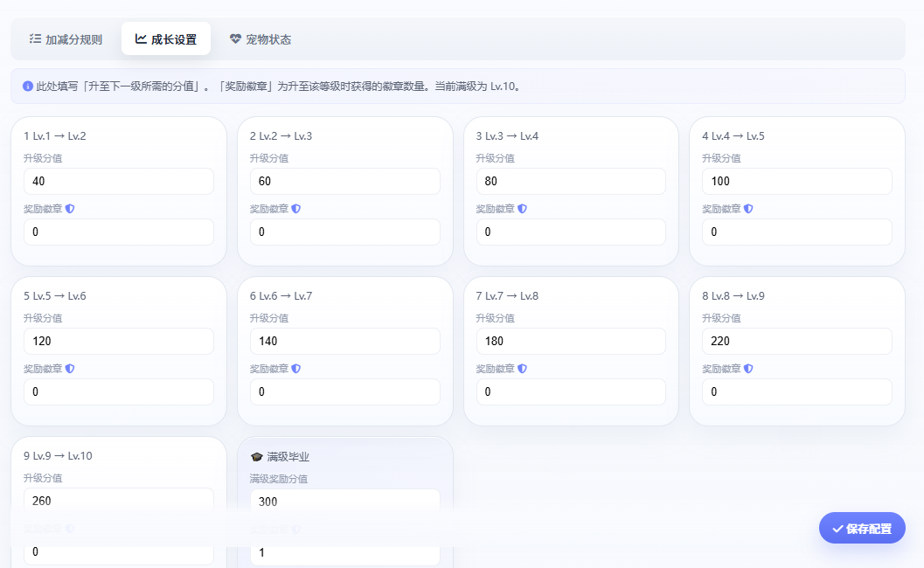Click the '1 Lv.1 → Lv.2' card heading
The height and width of the screenshot is (568, 924).
55,136
